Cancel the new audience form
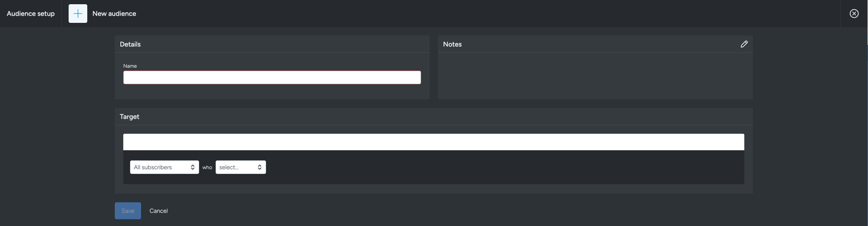Viewport: 868px width, 226px height. coord(158,211)
